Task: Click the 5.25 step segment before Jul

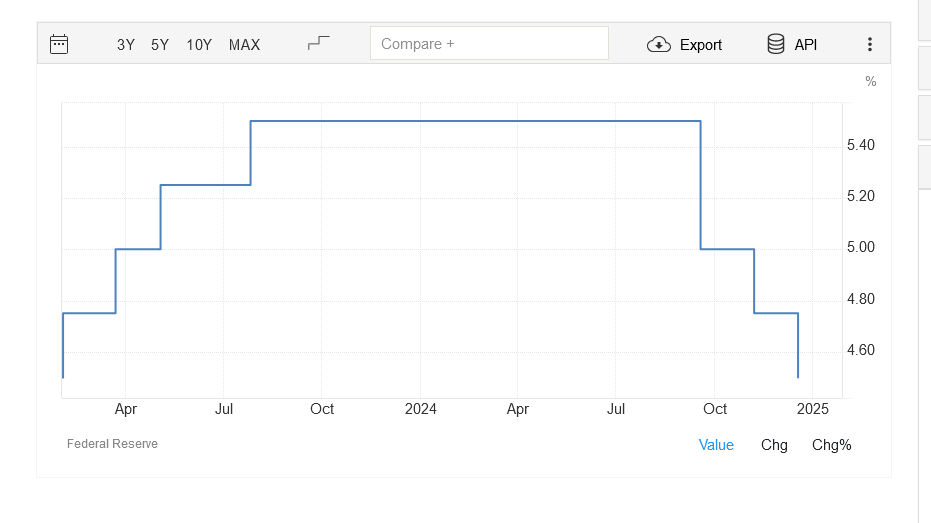Action: click(x=205, y=185)
